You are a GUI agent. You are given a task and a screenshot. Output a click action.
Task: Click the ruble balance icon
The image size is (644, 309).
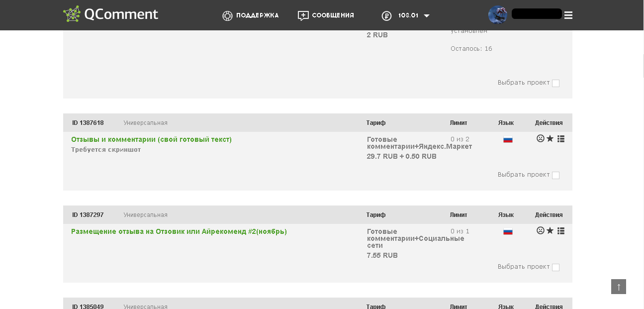coord(386,16)
